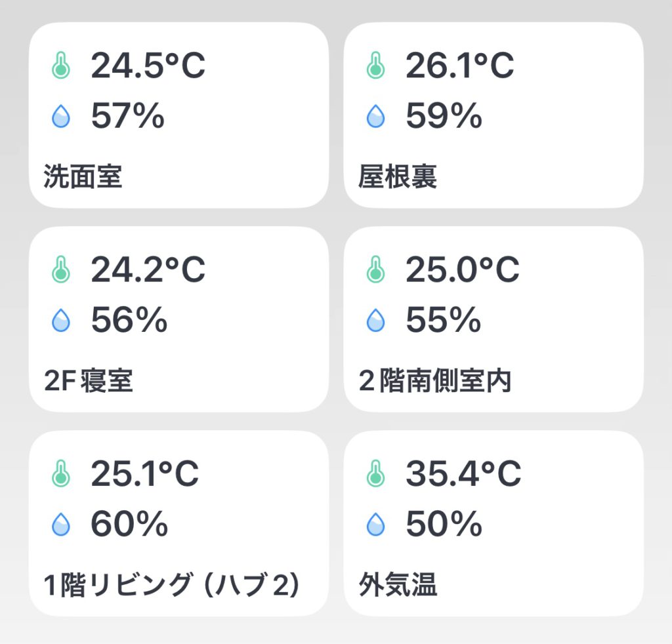This screenshot has width=672, height=644.
Task: Select the 24.5°C temperature reading
Action: (x=148, y=66)
